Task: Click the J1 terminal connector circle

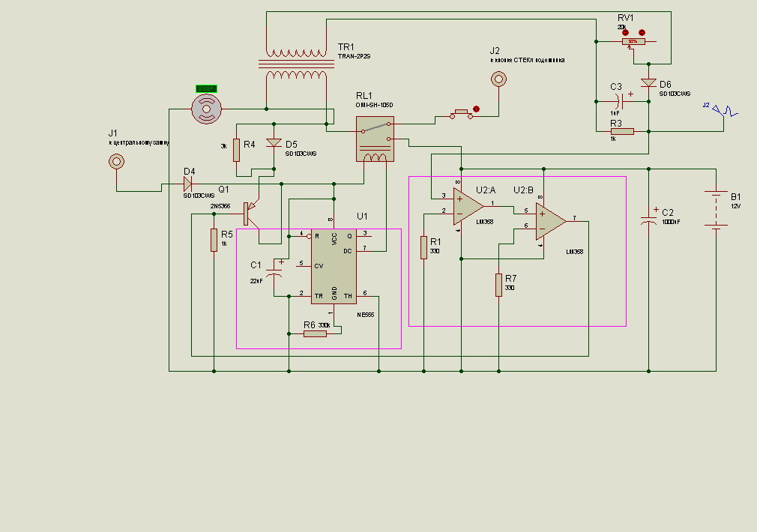Action: pos(116,161)
